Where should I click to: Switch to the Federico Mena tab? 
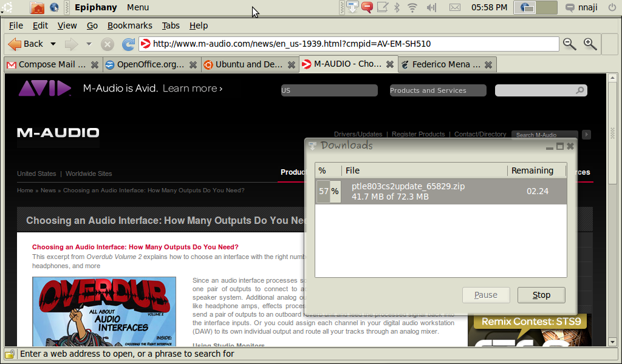pos(447,64)
